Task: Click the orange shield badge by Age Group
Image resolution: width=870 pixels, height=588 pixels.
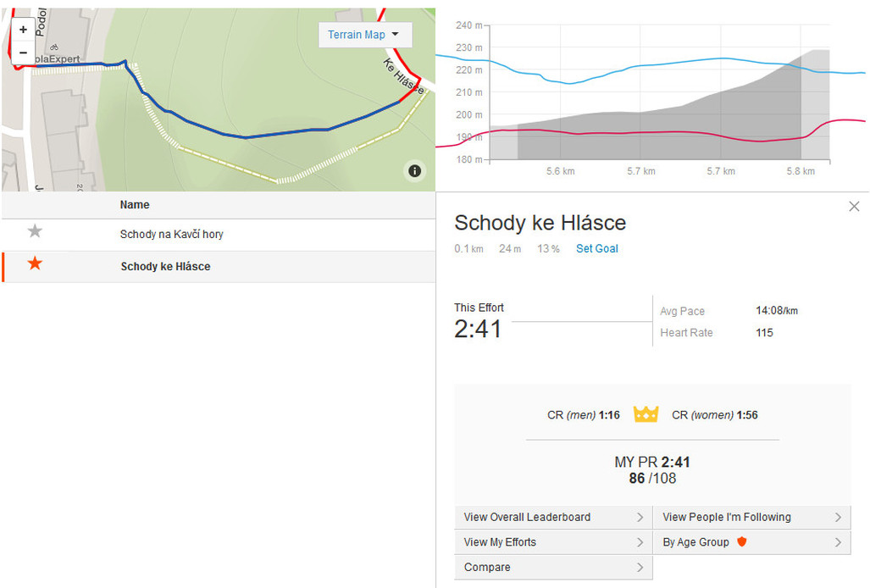Action: click(742, 542)
